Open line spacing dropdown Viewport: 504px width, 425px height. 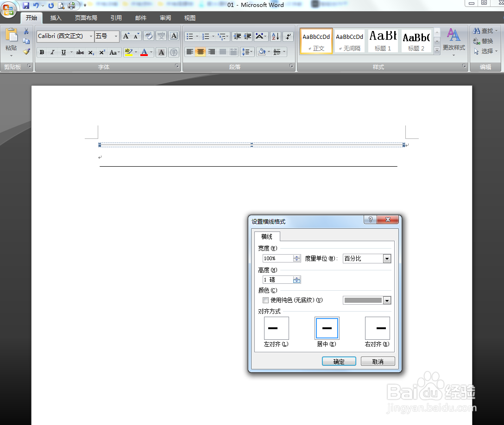(247, 52)
